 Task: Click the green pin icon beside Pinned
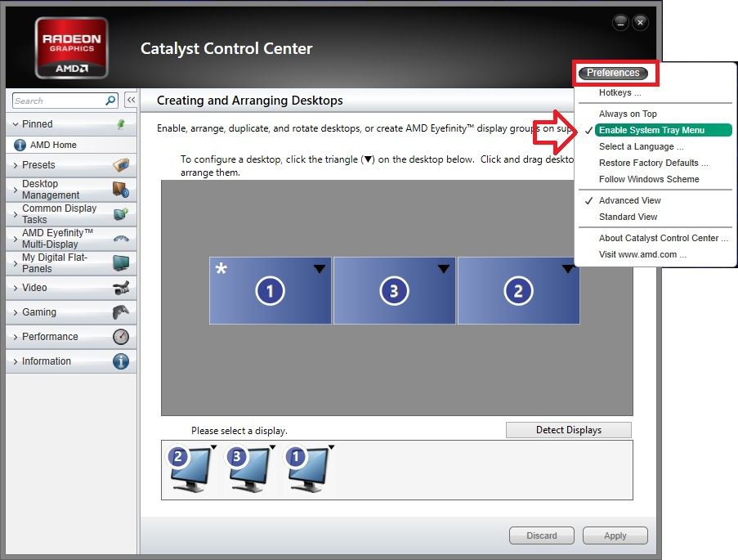[x=121, y=124]
